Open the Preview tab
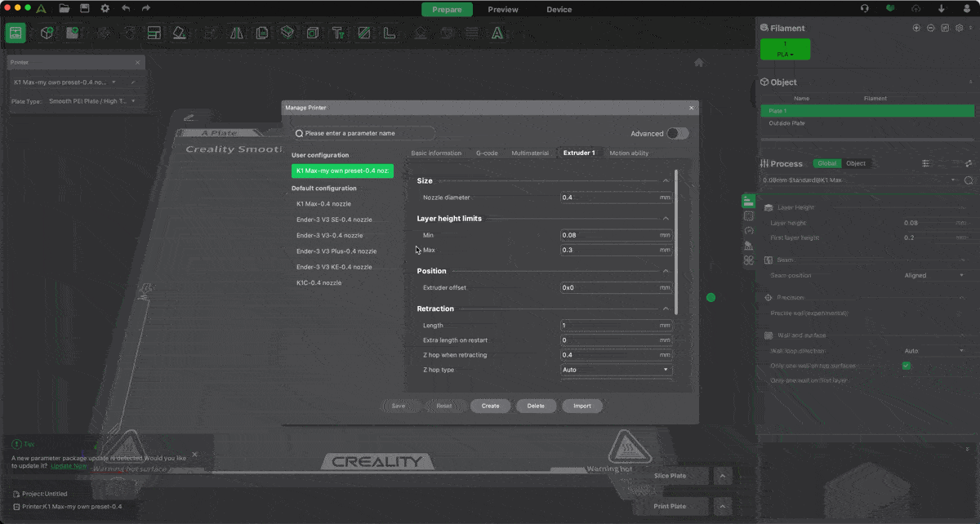Screen dimensions: 980x524 tap(503, 10)
